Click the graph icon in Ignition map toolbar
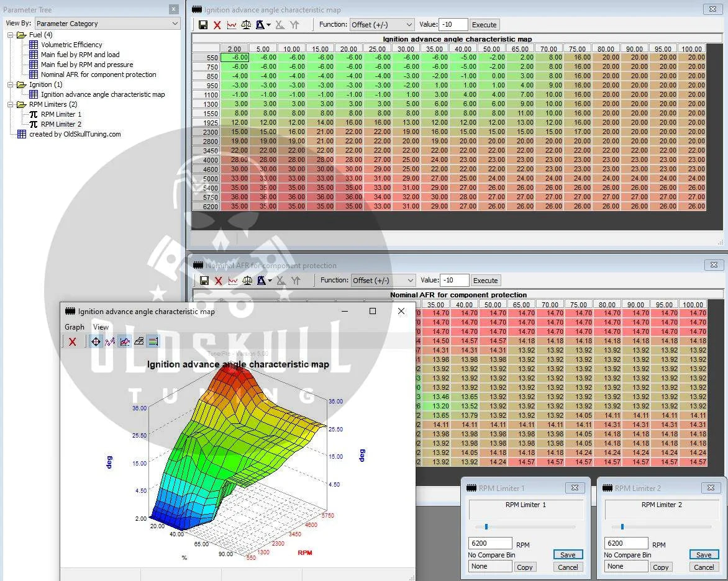This screenshot has width=728, height=581. (232, 25)
